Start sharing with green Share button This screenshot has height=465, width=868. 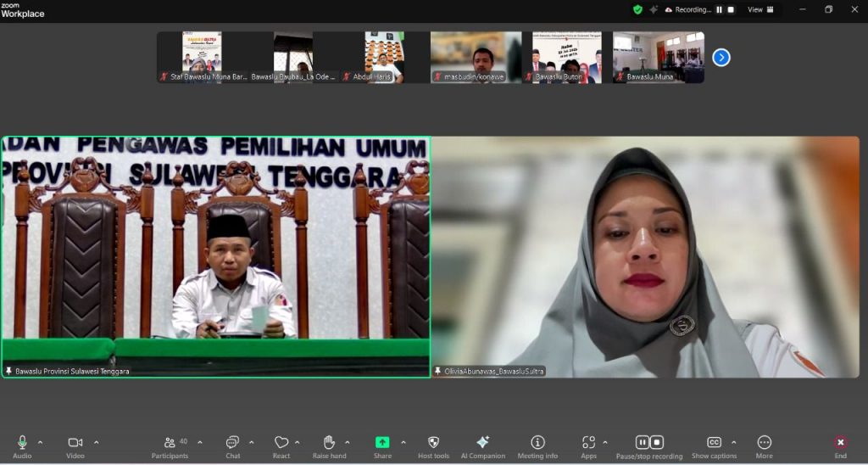(382, 443)
